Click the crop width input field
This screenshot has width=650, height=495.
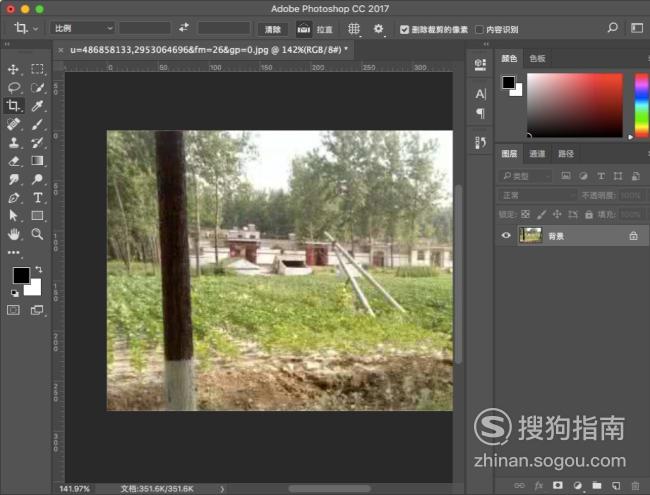point(145,28)
